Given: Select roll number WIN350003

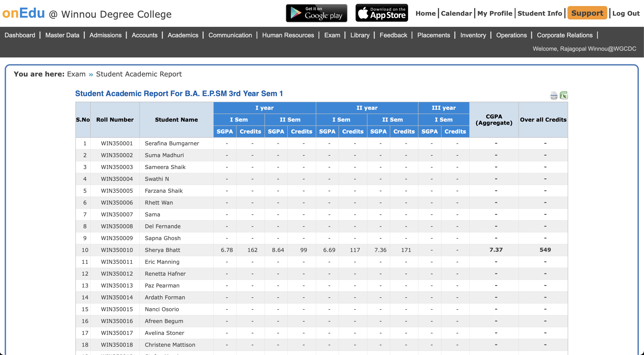Looking at the screenshot, I should tap(117, 167).
